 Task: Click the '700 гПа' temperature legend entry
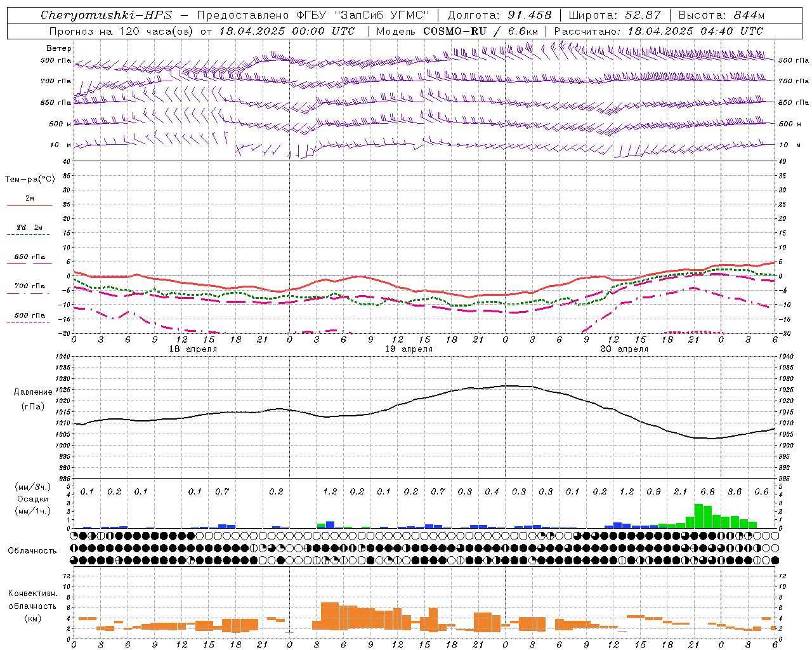[x=30, y=286]
